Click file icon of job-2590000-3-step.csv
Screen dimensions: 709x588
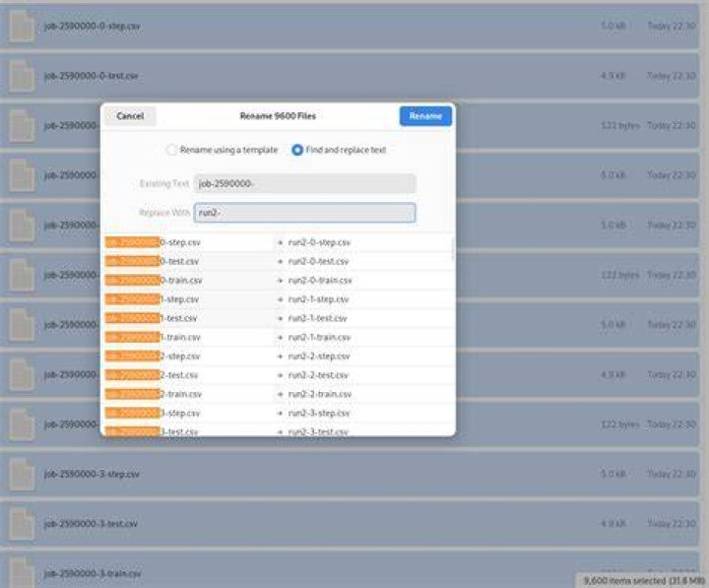[22, 474]
